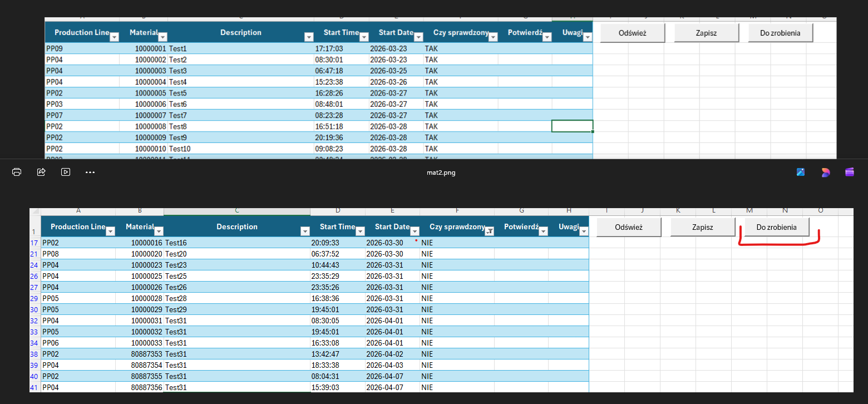Select the green-outlined cell in the Uwagi column
Viewport: 868px width, 404px height.
pyautogui.click(x=572, y=126)
